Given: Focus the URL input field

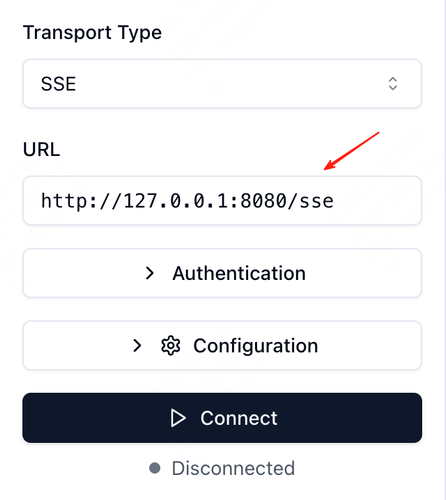Looking at the screenshot, I should point(222,201).
